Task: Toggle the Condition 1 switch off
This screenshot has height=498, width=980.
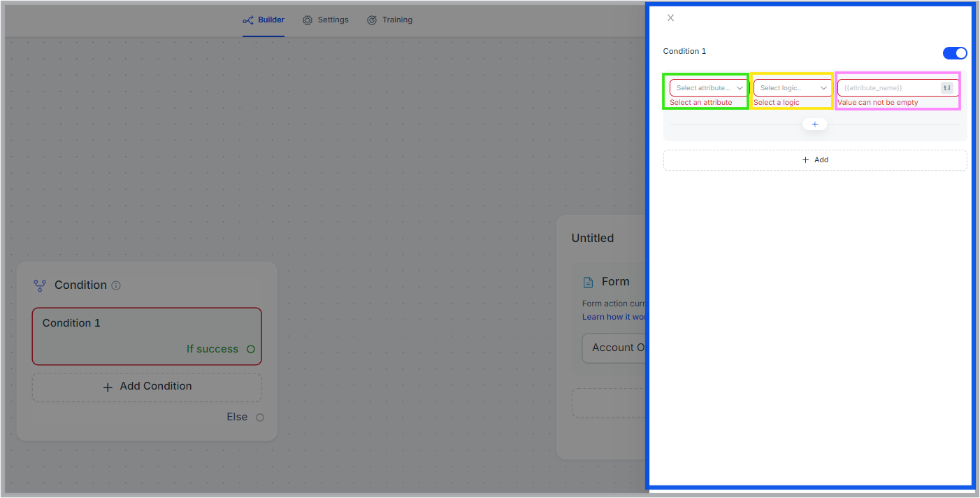Action: [x=955, y=53]
